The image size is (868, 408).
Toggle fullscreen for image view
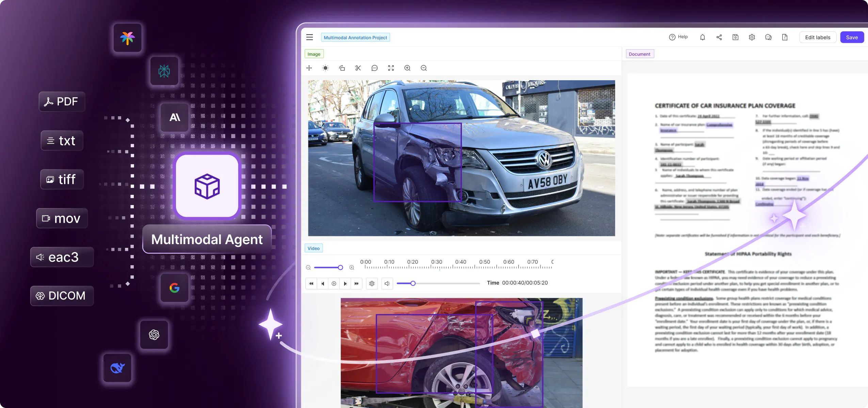tap(391, 68)
